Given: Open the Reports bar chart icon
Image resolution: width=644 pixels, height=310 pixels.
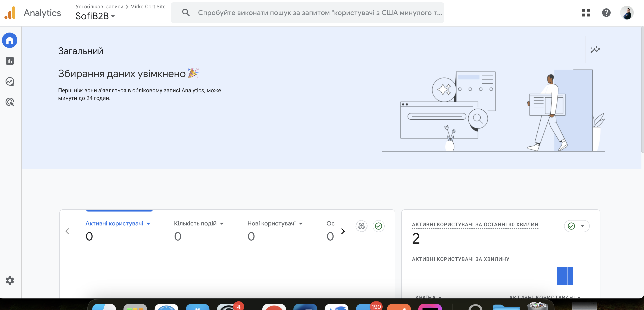Looking at the screenshot, I should tap(10, 61).
